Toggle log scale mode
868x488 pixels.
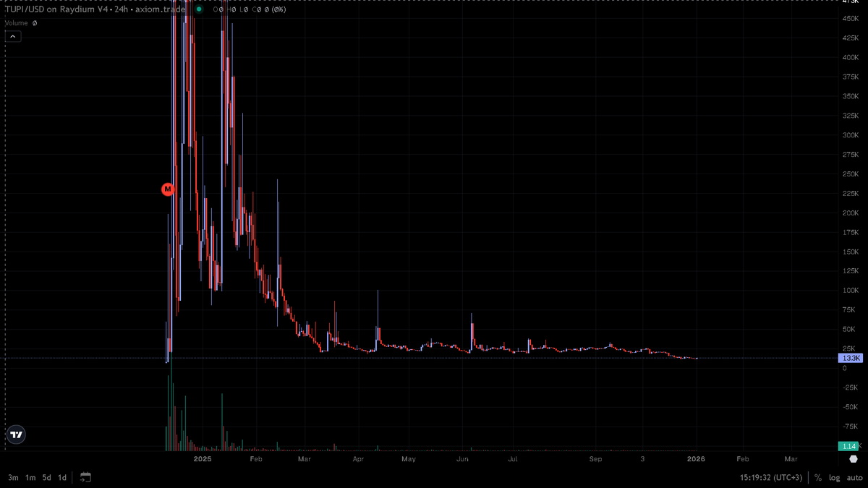834,478
